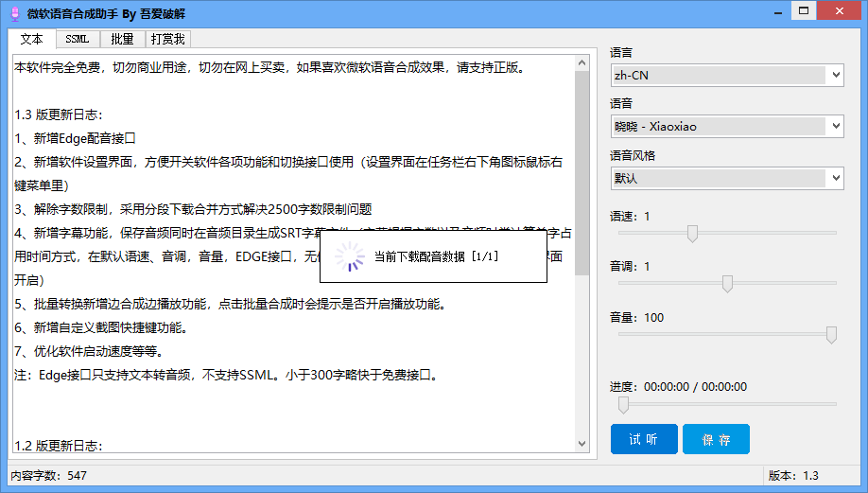Click the 音调 slider handle
This screenshot has width=868, height=493.
[x=727, y=284]
